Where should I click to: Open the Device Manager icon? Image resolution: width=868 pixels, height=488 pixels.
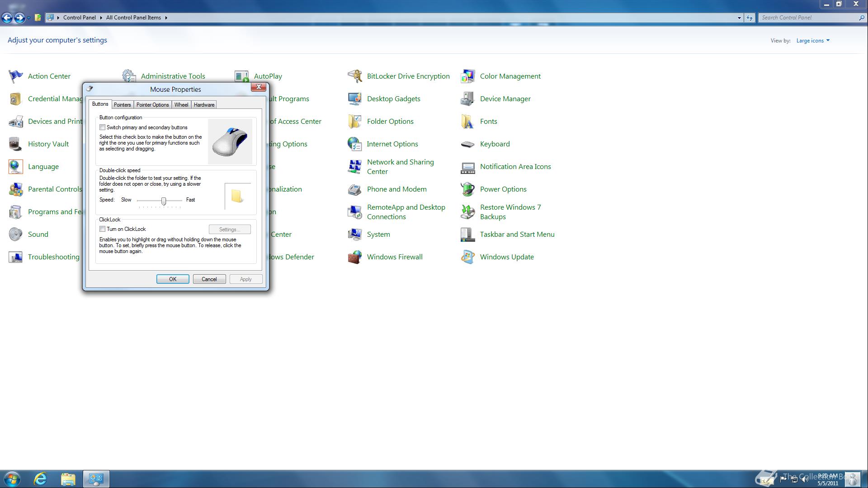pyautogui.click(x=468, y=99)
